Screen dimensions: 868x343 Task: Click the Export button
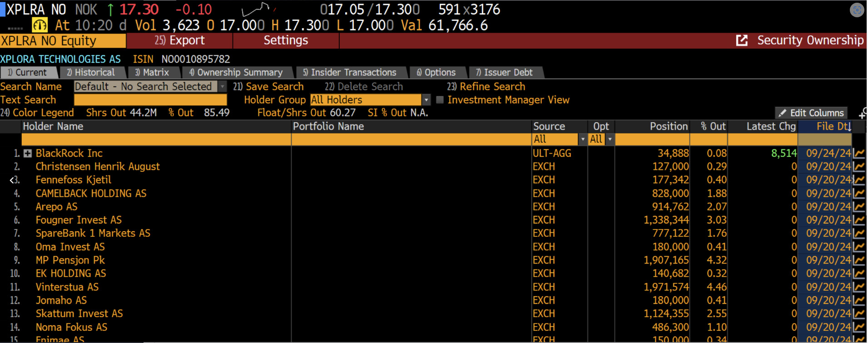tap(180, 40)
